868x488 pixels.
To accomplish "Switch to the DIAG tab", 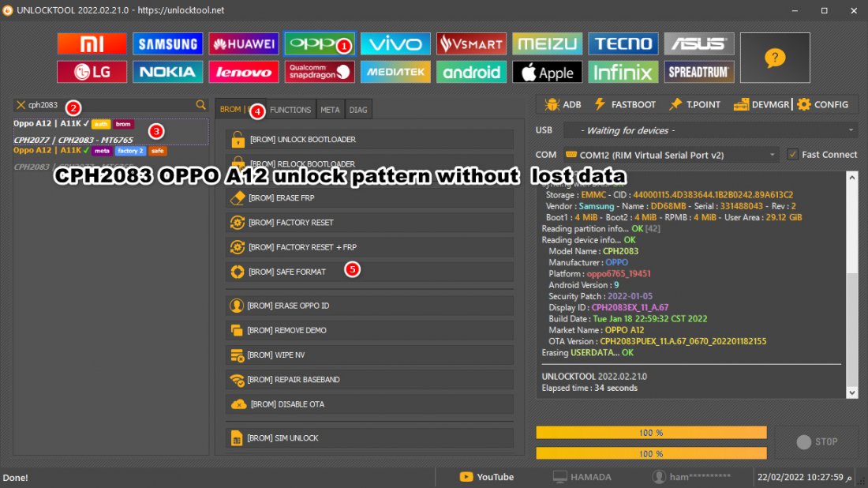I will (x=358, y=110).
